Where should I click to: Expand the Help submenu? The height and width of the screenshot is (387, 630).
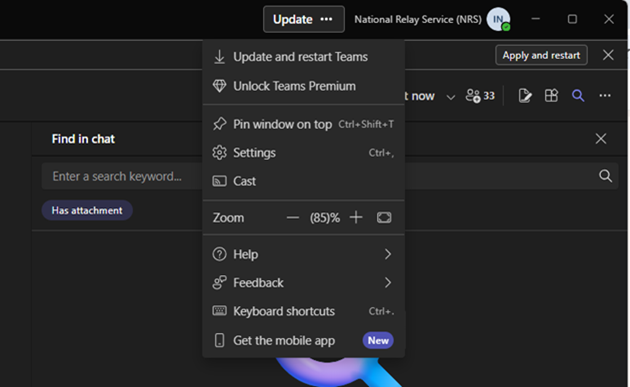304,254
